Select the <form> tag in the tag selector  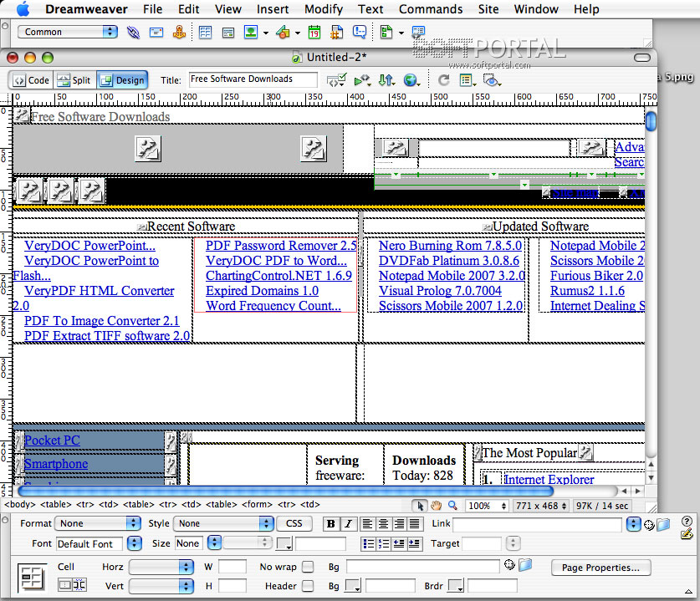point(257,505)
